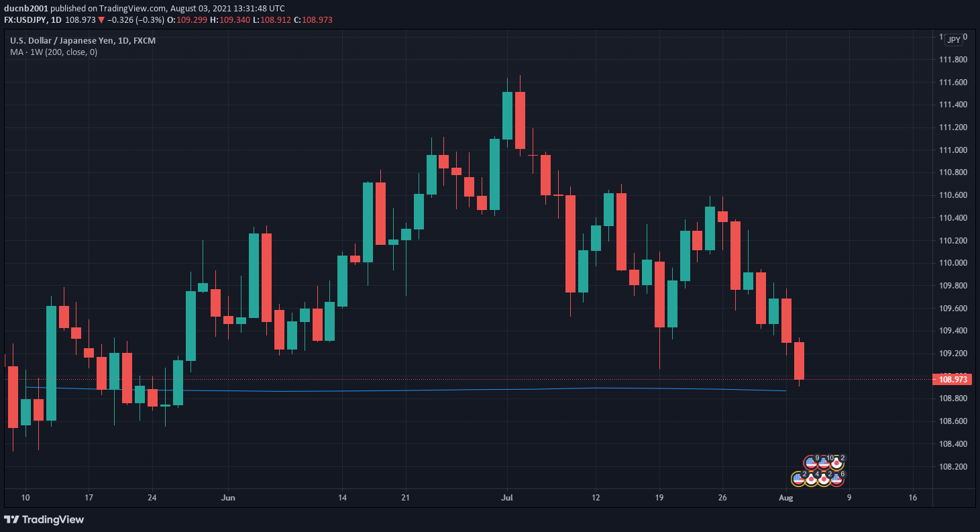Viewport: 980px width, 532px height.
Task: Click the 111.200 price axis label
Action: click(x=953, y=127)
